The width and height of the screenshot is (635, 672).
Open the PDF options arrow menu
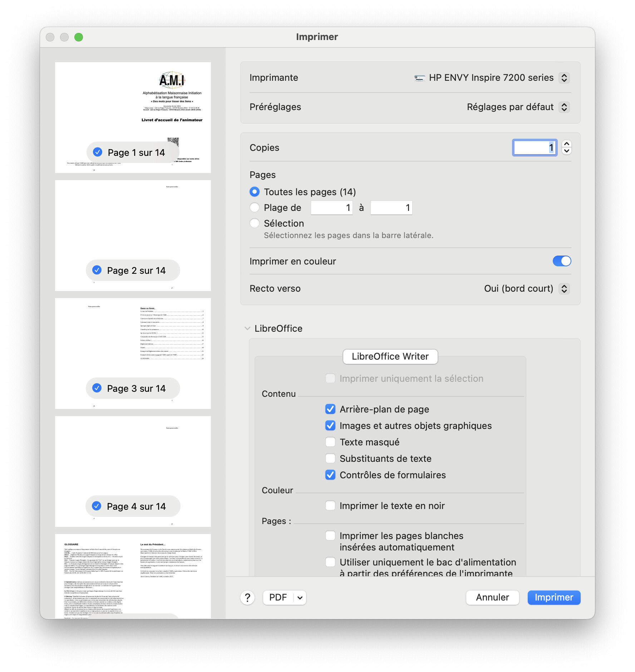300,598
